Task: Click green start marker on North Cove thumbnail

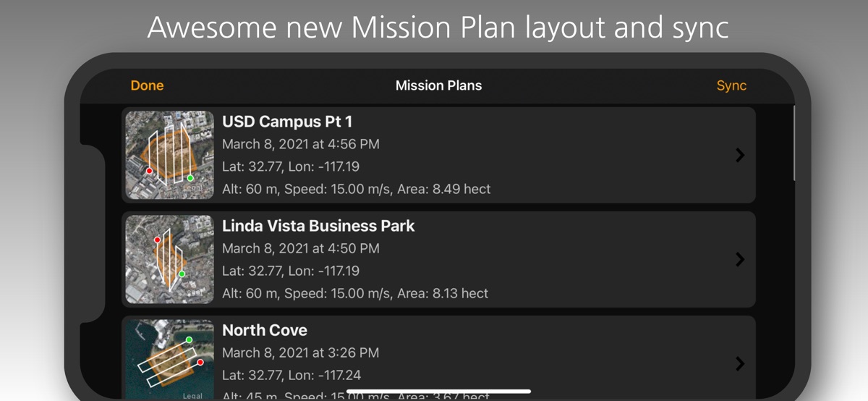Action: pyautogui.click(x=189, y=339)
